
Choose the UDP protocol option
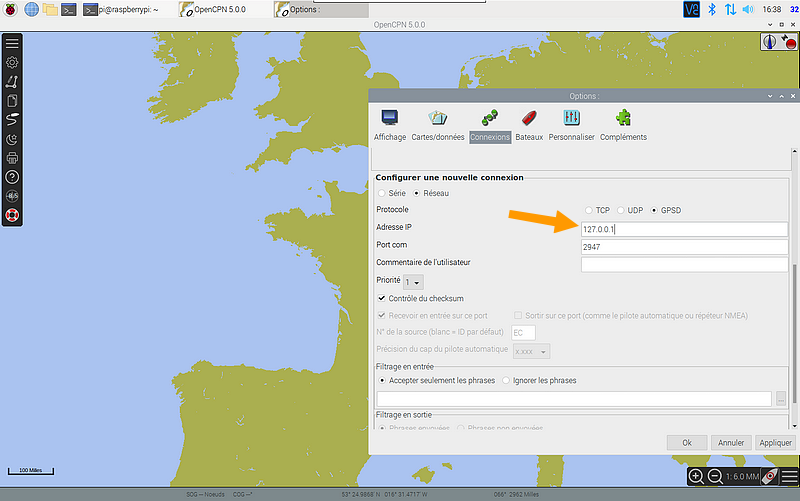click(620, 210)
